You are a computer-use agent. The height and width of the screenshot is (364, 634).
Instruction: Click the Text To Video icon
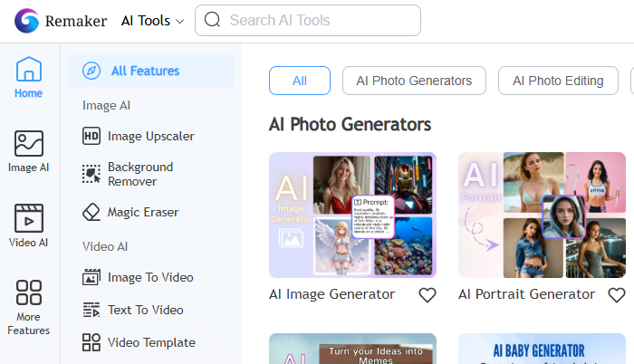[91, 310]
